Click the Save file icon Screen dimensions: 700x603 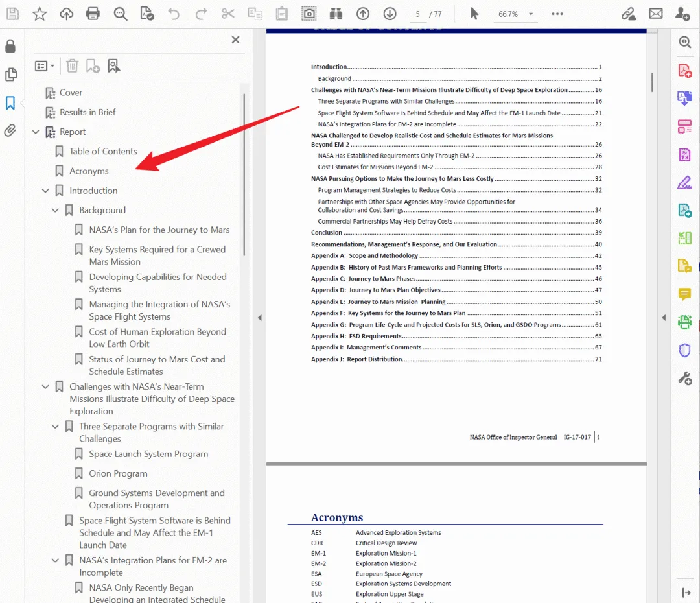click(x=12, y=14)
